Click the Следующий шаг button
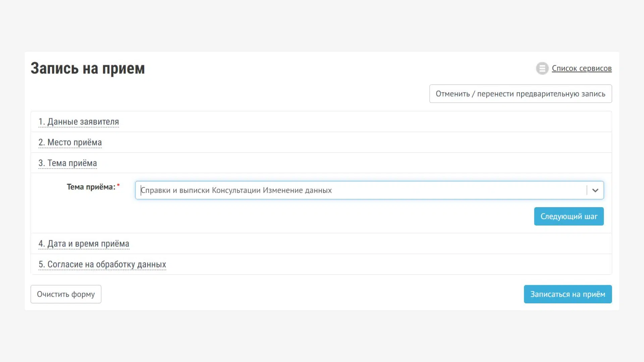 [x=569, y=217]
